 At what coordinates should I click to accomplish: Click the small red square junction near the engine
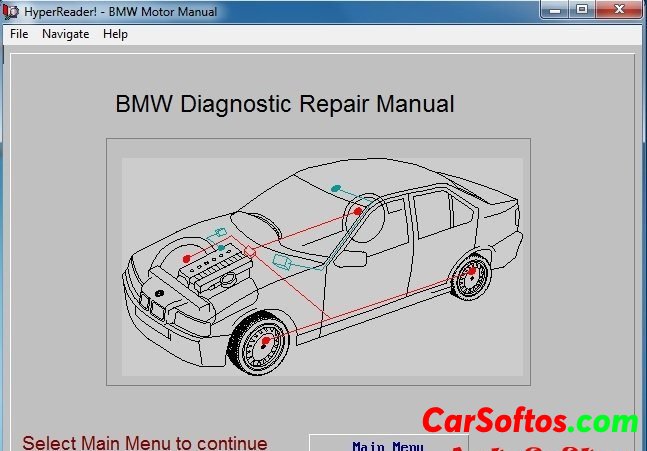(250, 251)
